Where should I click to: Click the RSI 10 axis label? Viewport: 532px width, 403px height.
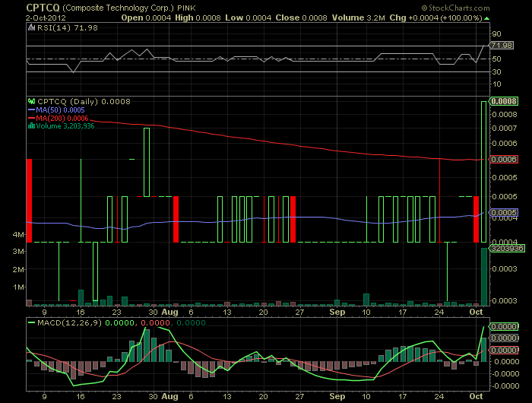click(x=497, y=84)
